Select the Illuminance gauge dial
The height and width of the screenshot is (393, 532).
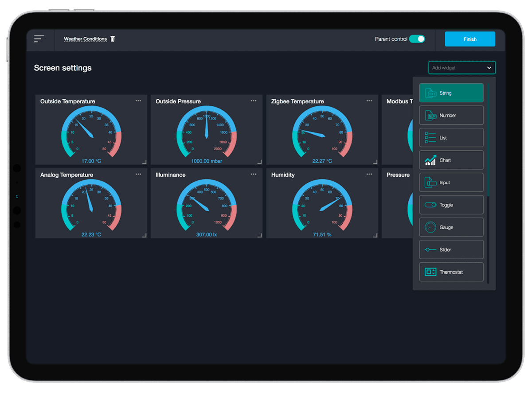coord(207,206)
